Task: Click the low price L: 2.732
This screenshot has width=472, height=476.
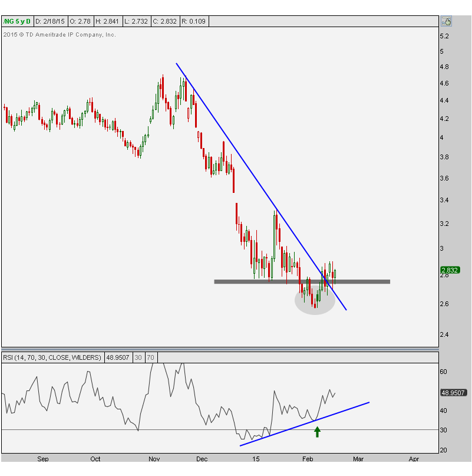Action: (136, 21)
